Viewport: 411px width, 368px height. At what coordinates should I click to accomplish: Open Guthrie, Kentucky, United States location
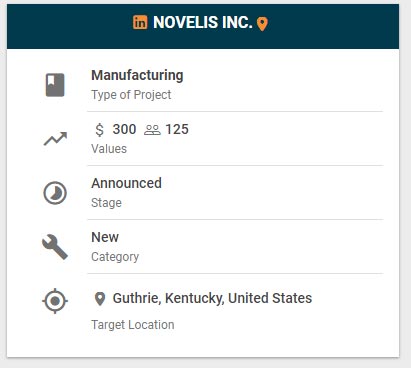[212, 298]
